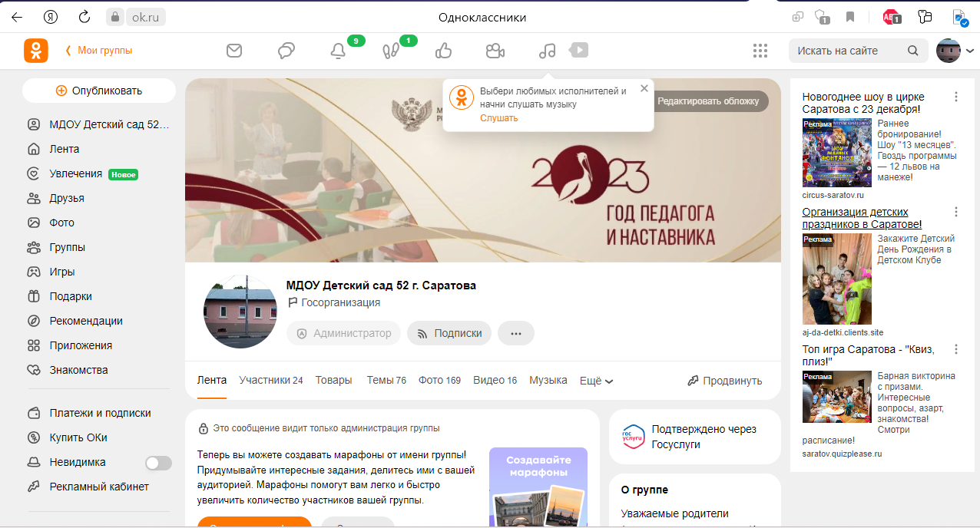Open the thumbs-up events icon
Viewport: 980px width, 528px height.
[443, 51]
